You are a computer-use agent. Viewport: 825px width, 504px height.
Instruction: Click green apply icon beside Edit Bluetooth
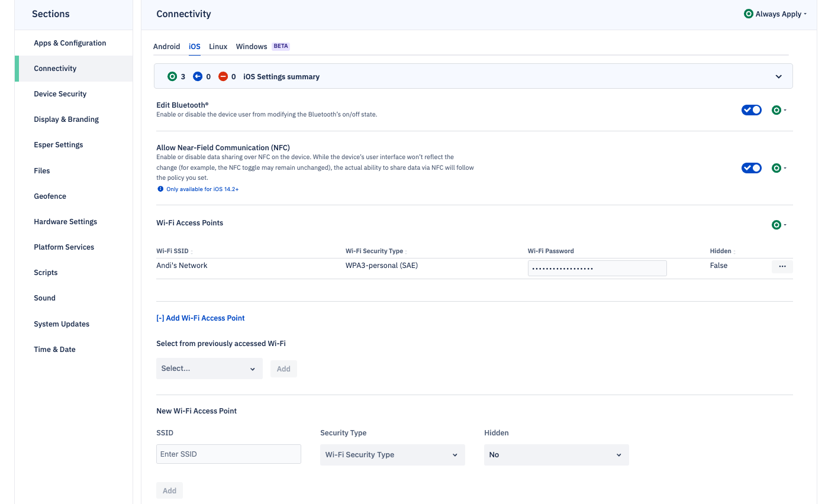click(776, 110)
